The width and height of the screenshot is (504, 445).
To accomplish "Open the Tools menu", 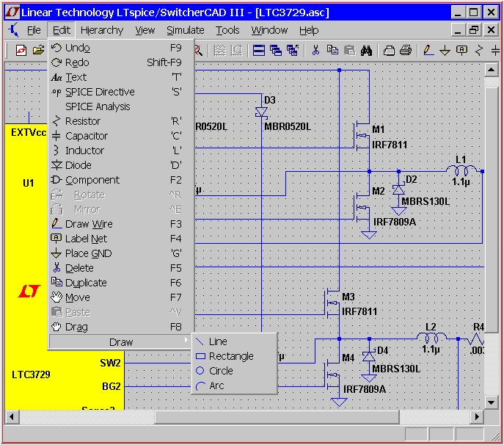I will [227, 30].
